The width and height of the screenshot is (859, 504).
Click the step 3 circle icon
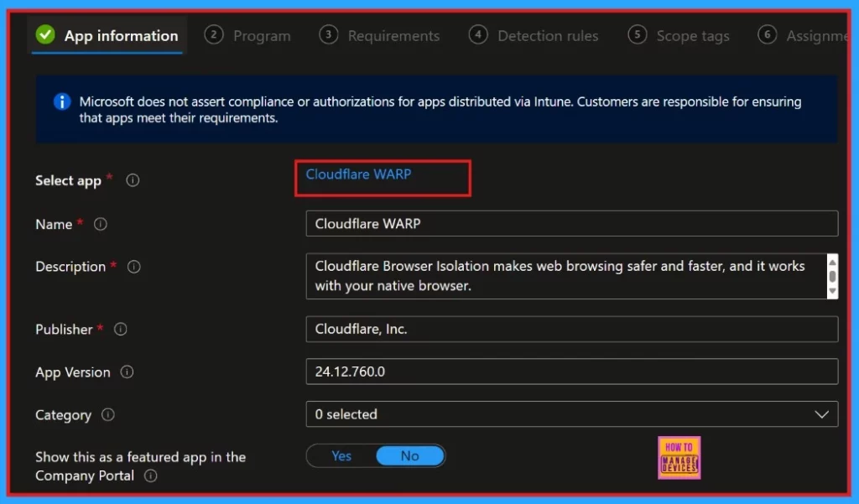point(328,35)
